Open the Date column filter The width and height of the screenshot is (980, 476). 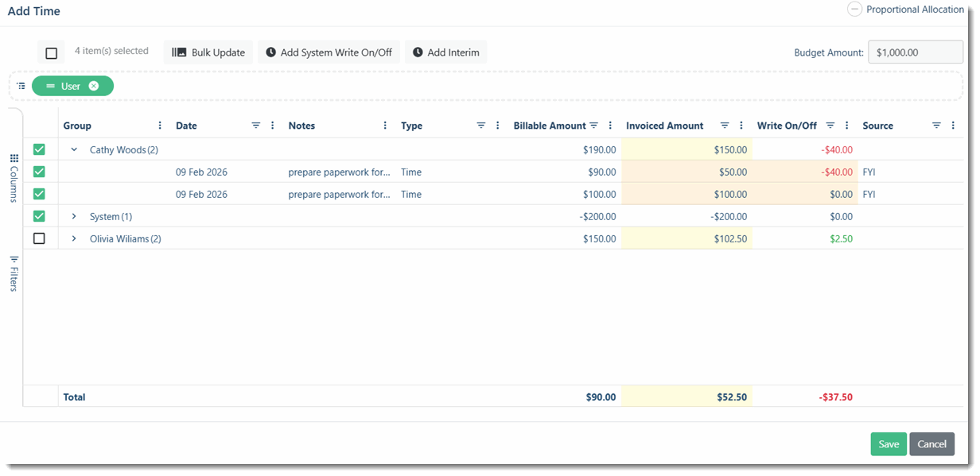click(x=256, y=126)
